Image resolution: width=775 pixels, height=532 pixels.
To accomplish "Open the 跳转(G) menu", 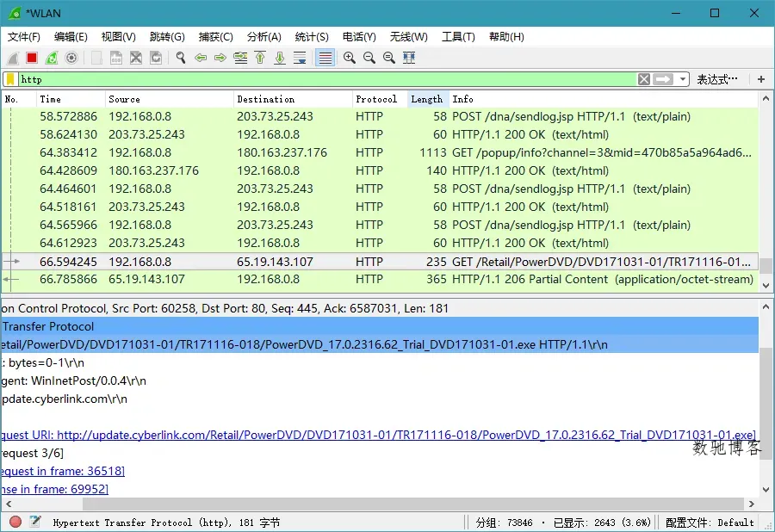I will coord(167,37).
